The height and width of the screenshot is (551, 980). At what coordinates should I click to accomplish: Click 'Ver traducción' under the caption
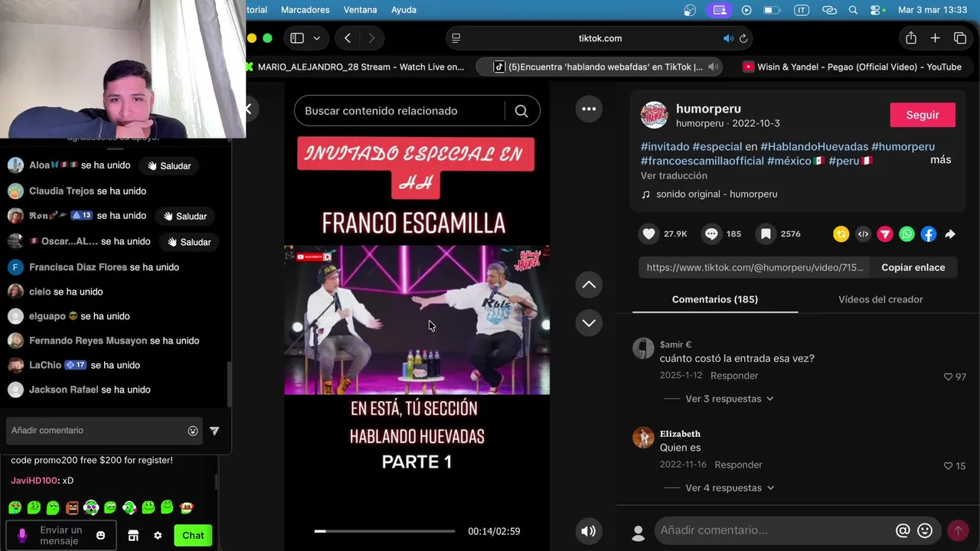pyautogui.click(x=674, y=175)
